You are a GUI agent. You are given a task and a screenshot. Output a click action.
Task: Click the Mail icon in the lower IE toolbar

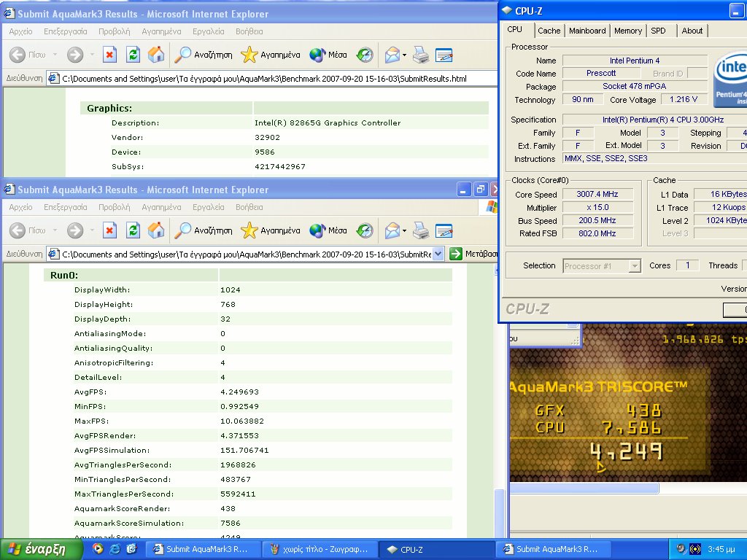pyautogui.click(x=392, y=230)
